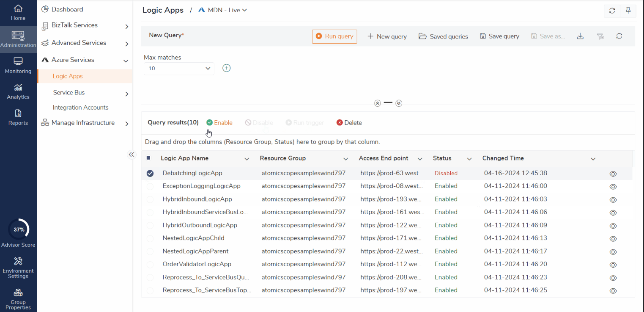Click the reload icon in query toolbar
Image resolution: width=644 pixels, height=312 pixels.
619,36
